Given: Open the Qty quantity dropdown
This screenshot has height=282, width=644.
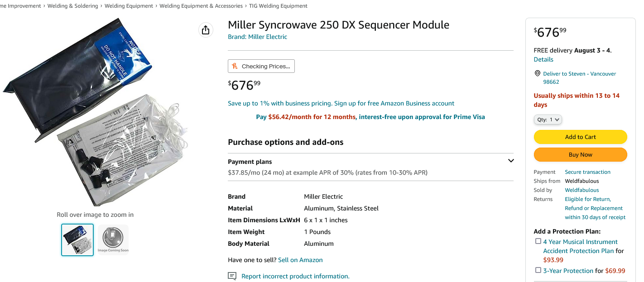Looking at the screenshot, I should pos(548,119).
